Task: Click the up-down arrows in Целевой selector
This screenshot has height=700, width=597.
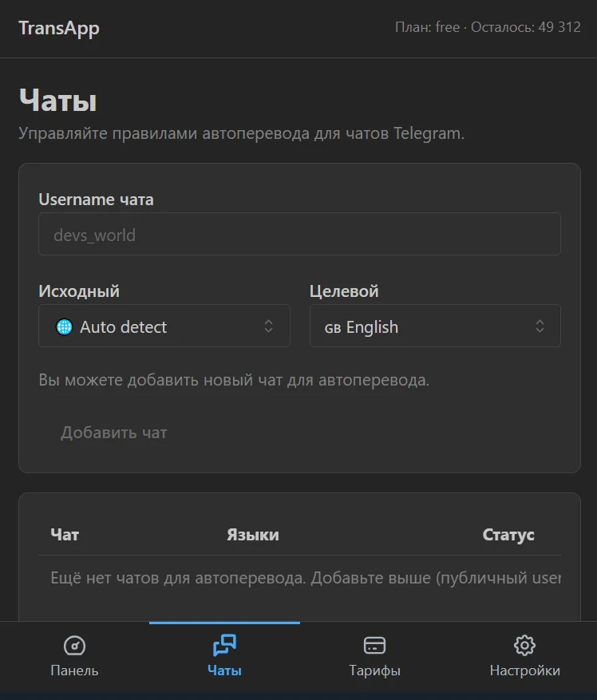Action: coord(540,326)
